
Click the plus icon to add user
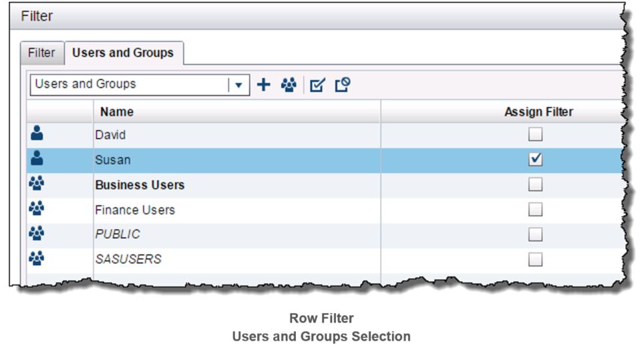[264, 85]
